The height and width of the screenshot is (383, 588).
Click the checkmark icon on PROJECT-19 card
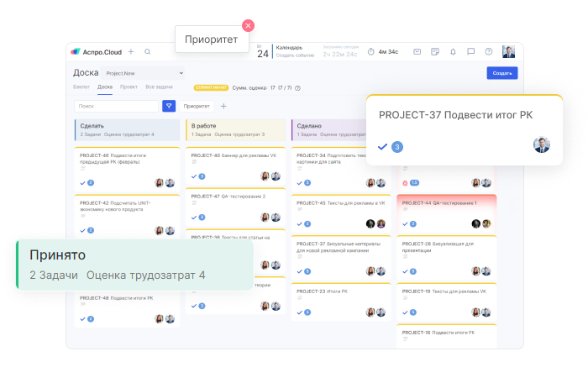pos(405,312)
